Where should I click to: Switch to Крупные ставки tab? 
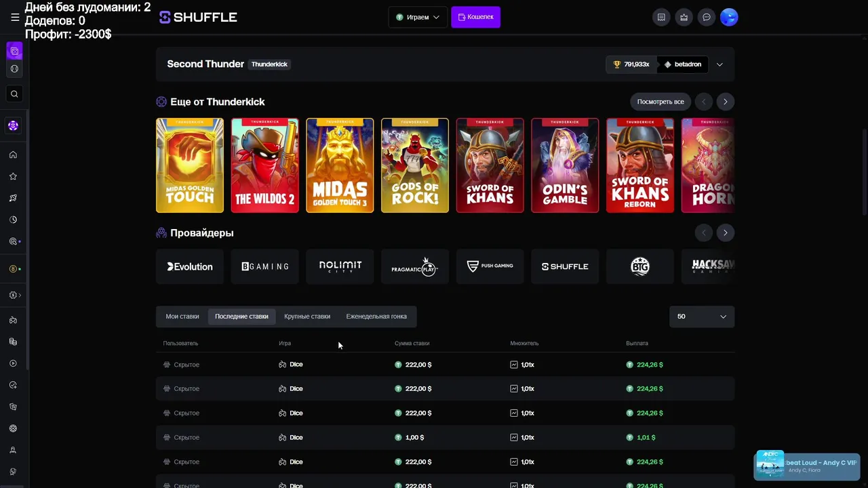(307, 317)
